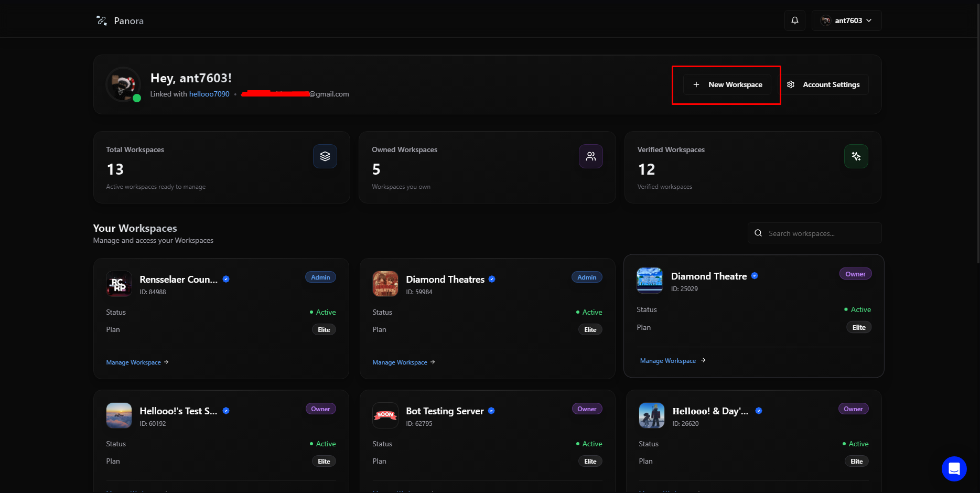Click the Panora logo icon
This screenshot has width=980, height=493.
[102, 20]
